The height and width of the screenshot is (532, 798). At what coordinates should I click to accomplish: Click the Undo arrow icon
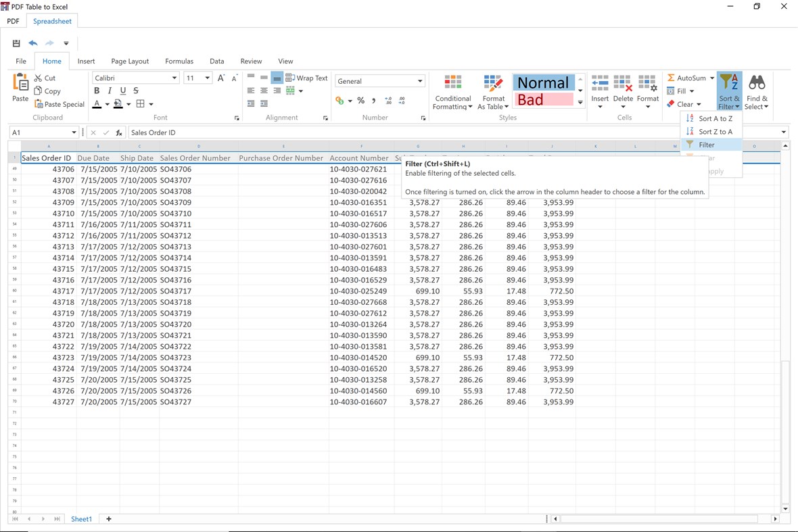click(x=33, y=43)
